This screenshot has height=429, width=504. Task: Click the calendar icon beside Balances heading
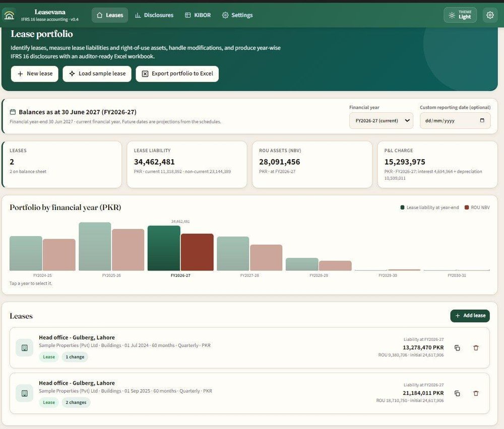coord(13,112)
